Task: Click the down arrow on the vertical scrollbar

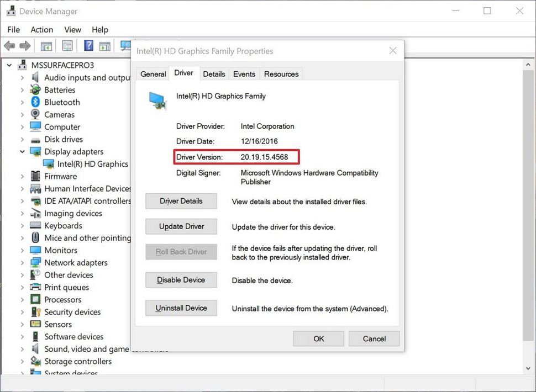Action: tap(528, 368)
